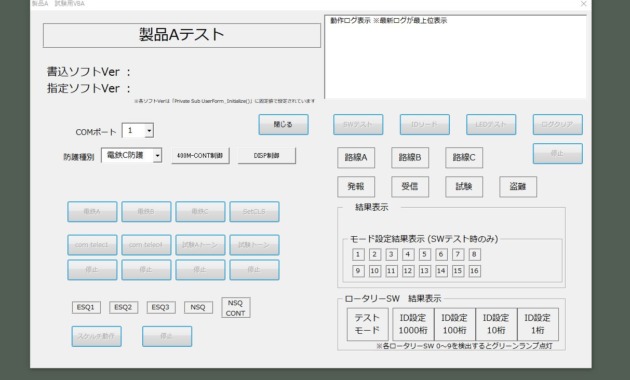
Task: Run the LEDテスト button
Action: click(491, 125)
